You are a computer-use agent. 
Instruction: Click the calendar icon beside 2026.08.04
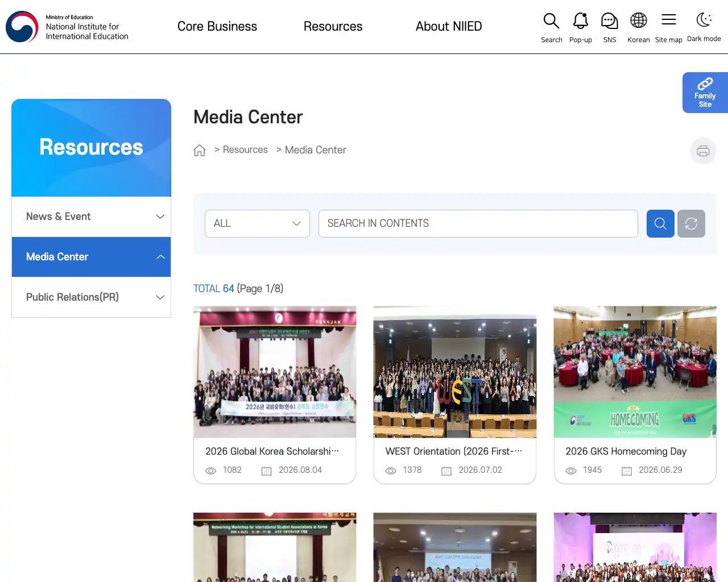point(266,471)
